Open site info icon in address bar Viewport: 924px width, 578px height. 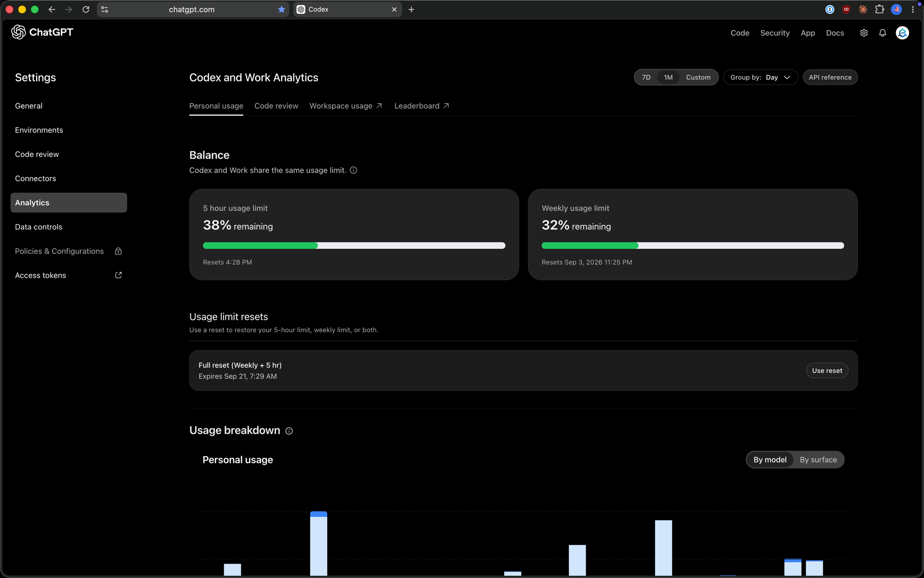105,9
